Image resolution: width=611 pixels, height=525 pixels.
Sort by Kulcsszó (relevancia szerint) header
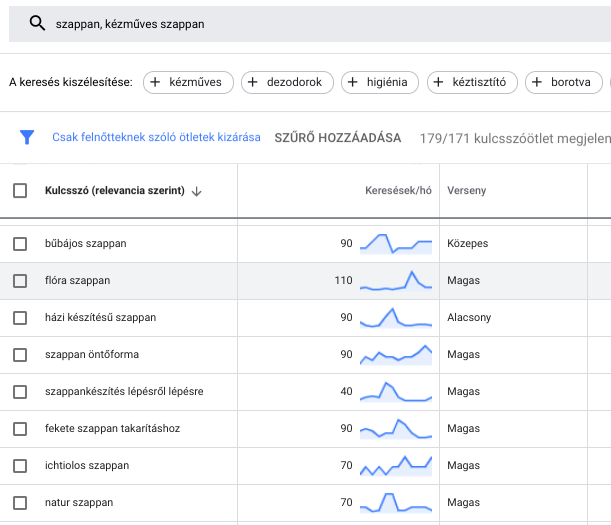click(115, 191)
